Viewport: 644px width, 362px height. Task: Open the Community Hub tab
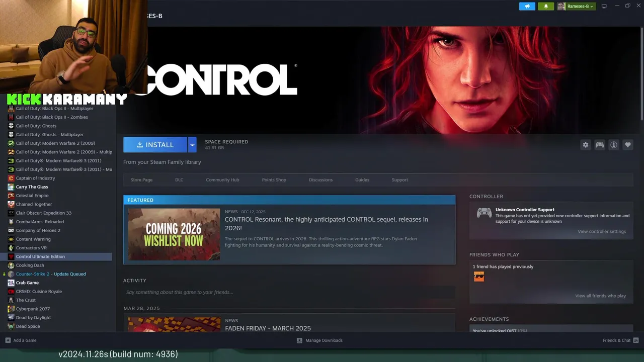point(222,180)
